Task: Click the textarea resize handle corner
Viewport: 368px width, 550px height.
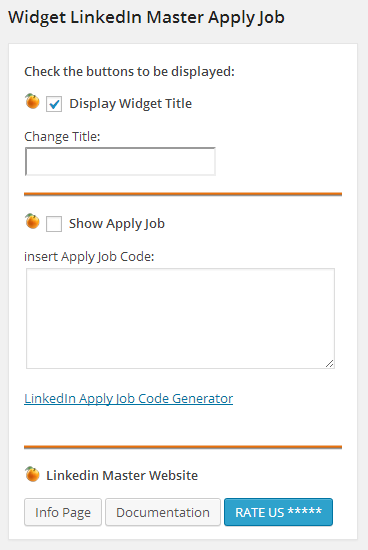Action: [x=329, y=363]
